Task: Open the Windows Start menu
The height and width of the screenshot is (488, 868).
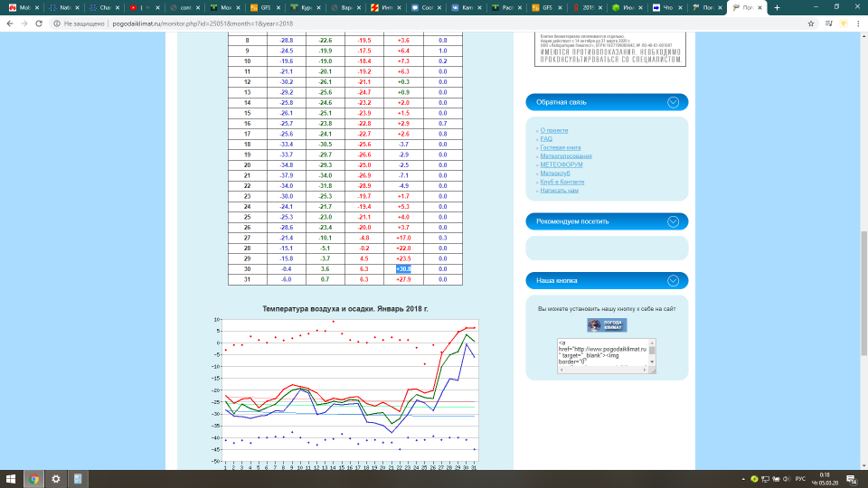Action: click(x=11, y=478)
